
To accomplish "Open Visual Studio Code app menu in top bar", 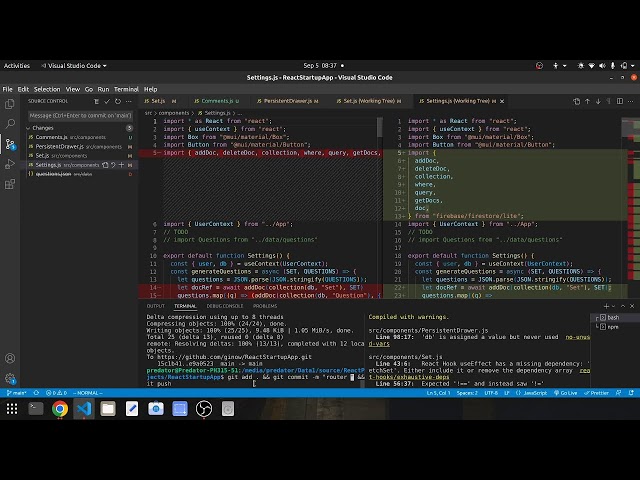I will [x=73, y=66].
